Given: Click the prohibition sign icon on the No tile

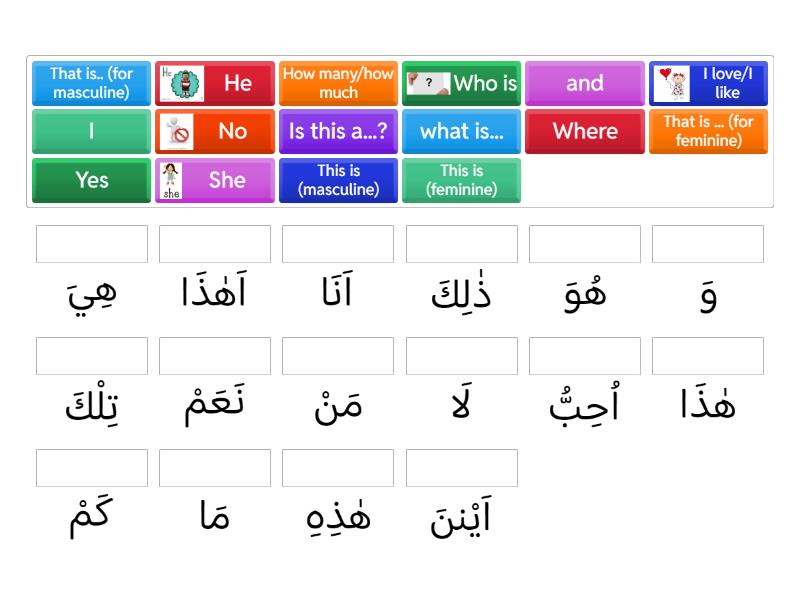Looking at the screenshot, I should pyautogui.click(x=176, y=131).
